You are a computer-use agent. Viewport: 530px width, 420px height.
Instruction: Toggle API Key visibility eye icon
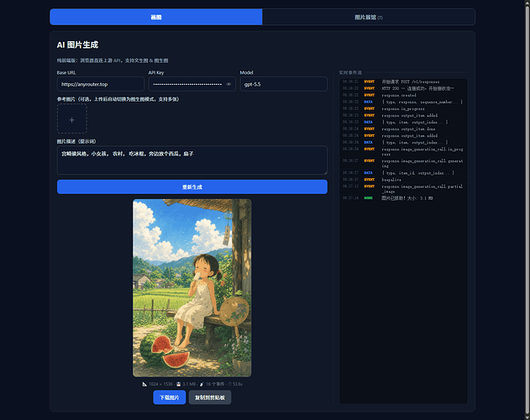[228, 84]
